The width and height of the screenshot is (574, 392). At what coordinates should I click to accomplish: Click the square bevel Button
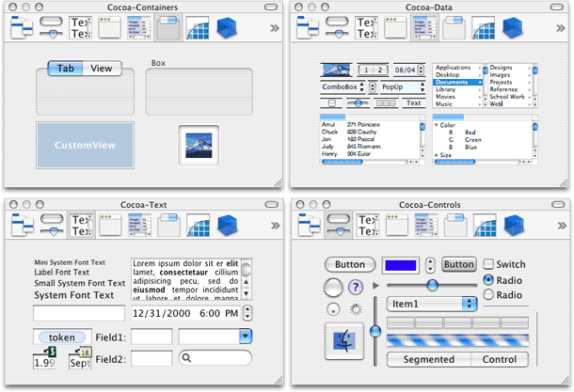tap(459, 264)
